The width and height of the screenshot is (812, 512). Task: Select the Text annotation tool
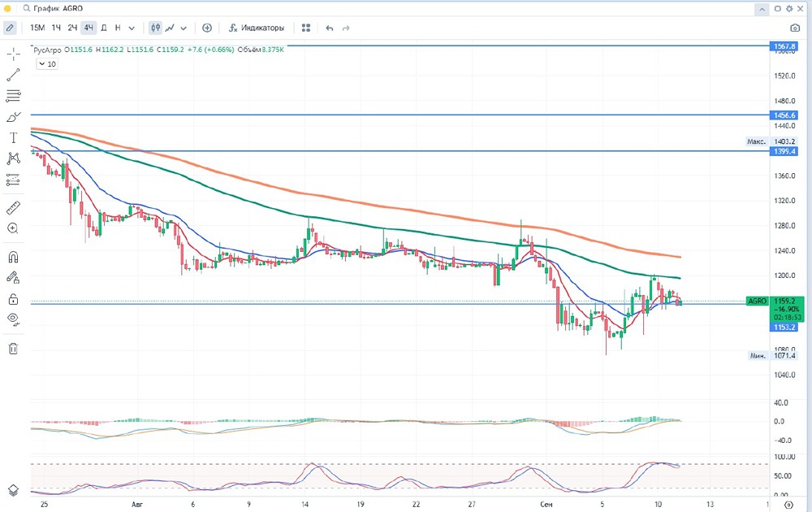[14, 138]
